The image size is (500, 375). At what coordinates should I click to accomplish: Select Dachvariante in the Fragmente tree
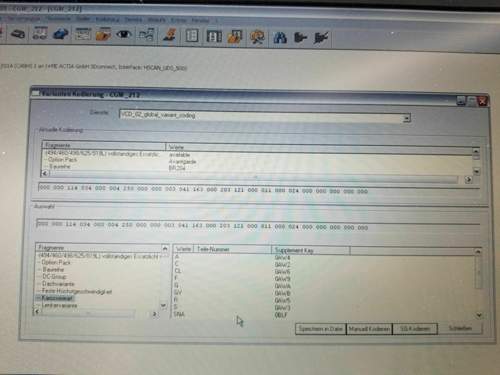[58, 284]
